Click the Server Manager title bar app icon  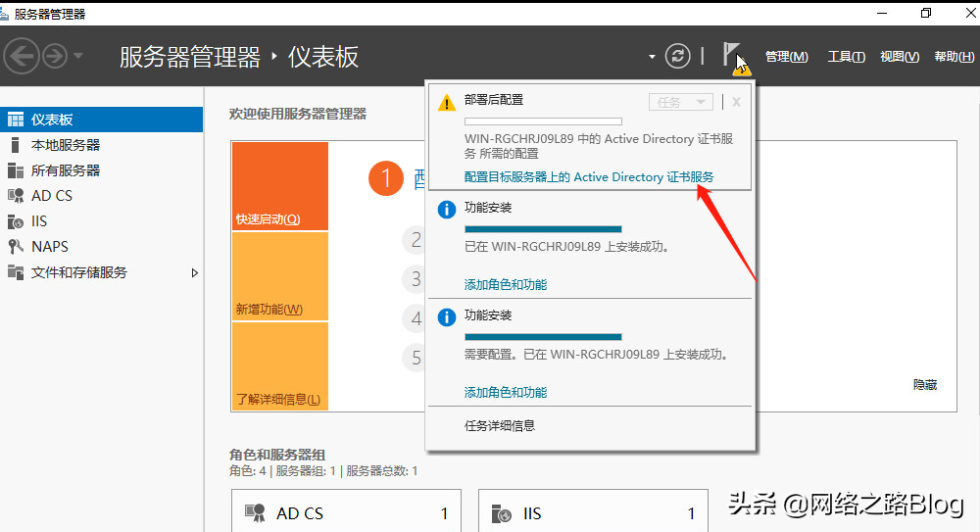tap(4, 14)
